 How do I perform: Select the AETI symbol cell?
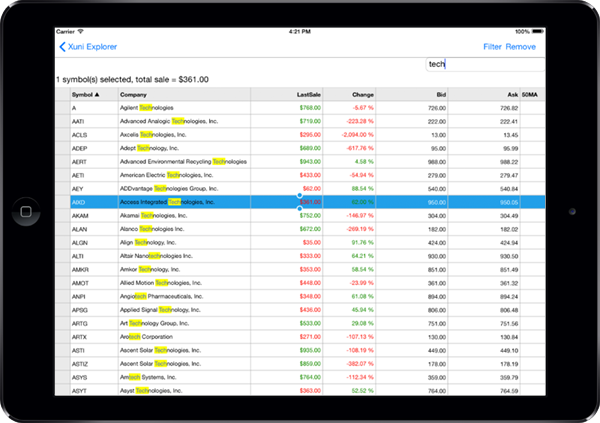(94, 175)
